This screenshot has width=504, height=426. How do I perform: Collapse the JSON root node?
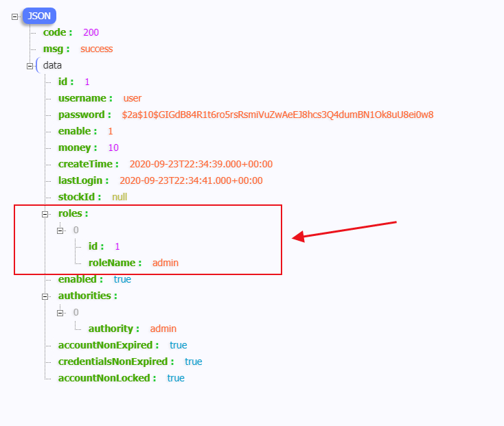click(15, 16)
